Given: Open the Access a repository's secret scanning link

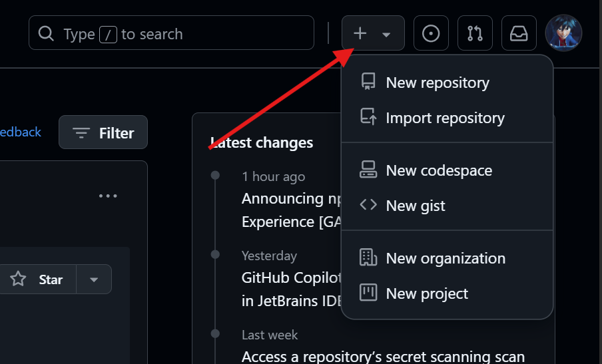Looking at the screenshot, I should 383,356.
